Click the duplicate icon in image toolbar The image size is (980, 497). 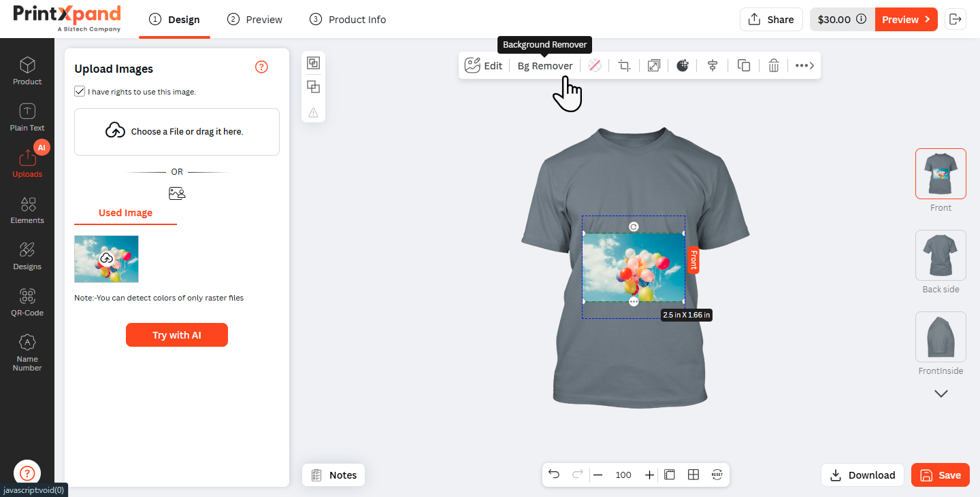pyautogui.click(x=744, y=66)
